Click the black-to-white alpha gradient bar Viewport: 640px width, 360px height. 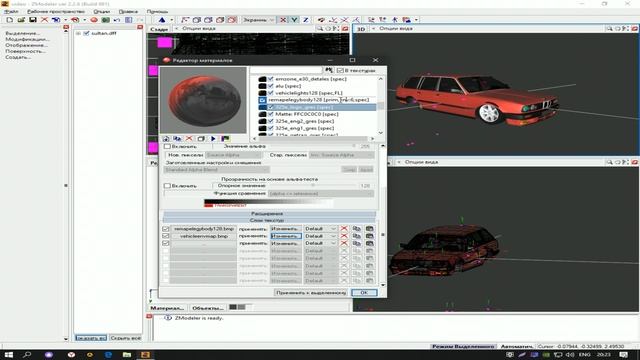[269, 202]
